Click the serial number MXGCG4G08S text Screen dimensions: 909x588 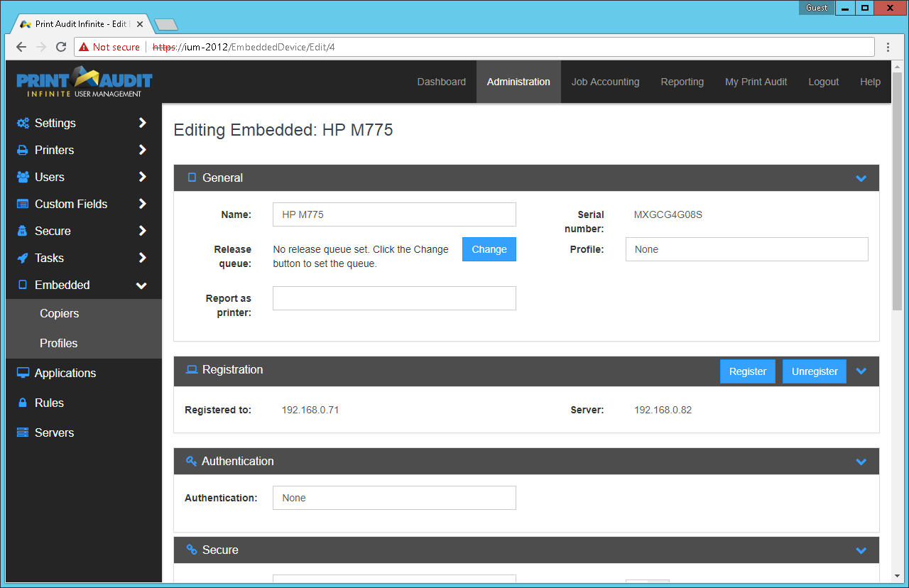tap(668, 214)
